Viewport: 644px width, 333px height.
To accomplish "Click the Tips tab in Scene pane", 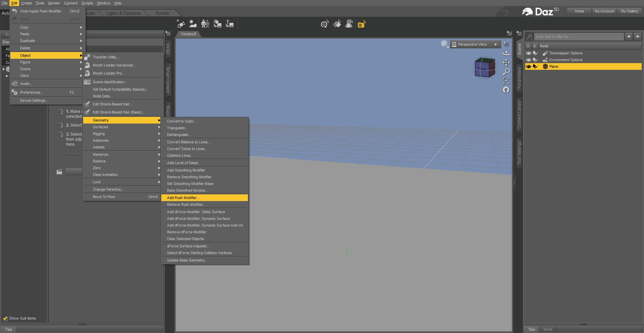I will 532,329.
